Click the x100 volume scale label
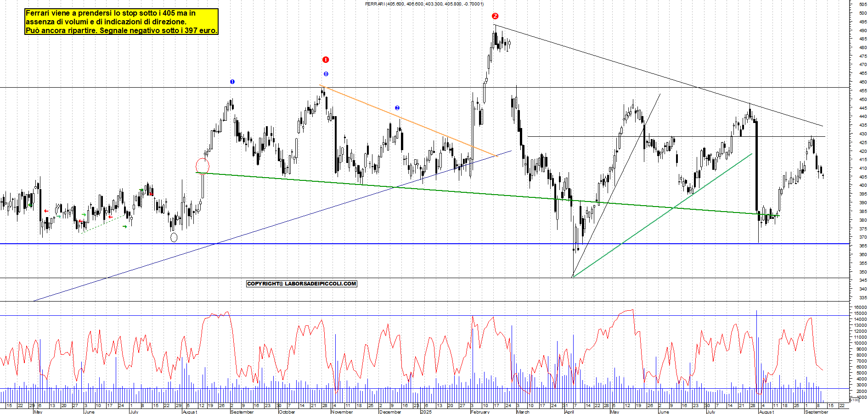 (x=854, y=400)
